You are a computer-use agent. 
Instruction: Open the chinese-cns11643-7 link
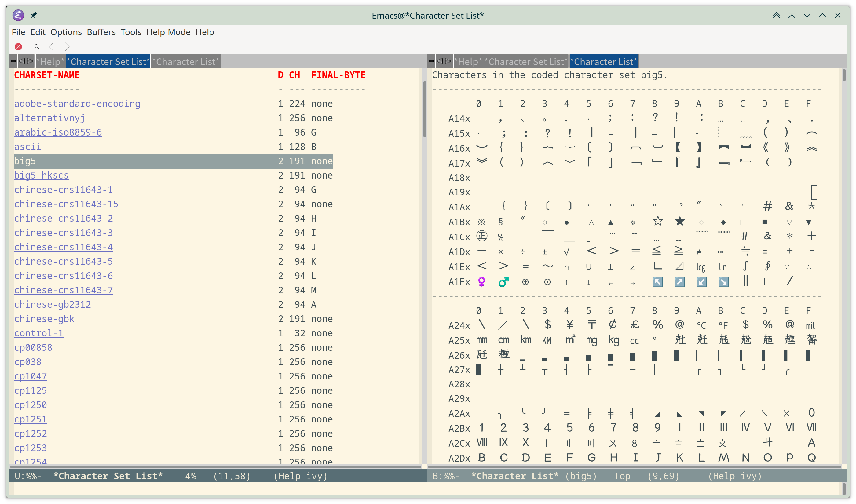63,290
